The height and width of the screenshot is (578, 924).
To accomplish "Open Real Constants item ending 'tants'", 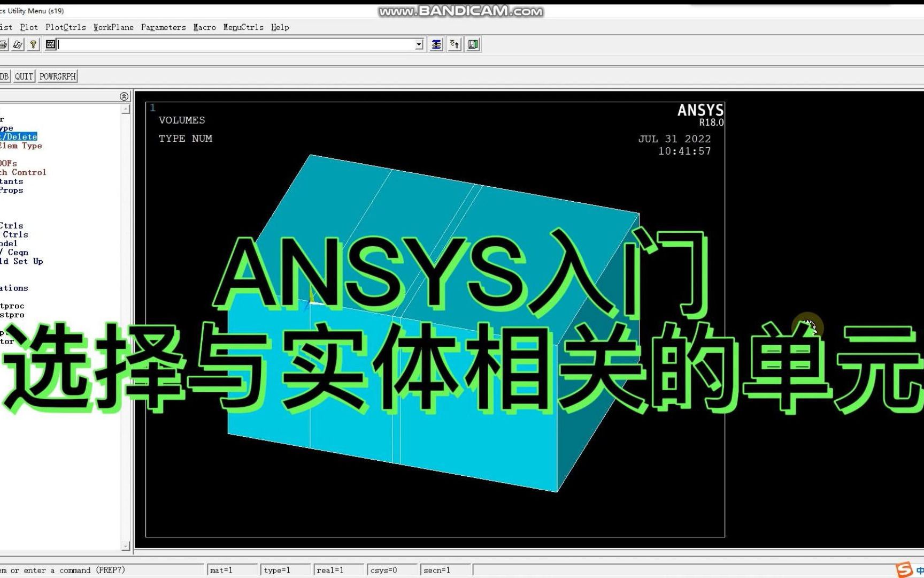I will pos(11,181).
